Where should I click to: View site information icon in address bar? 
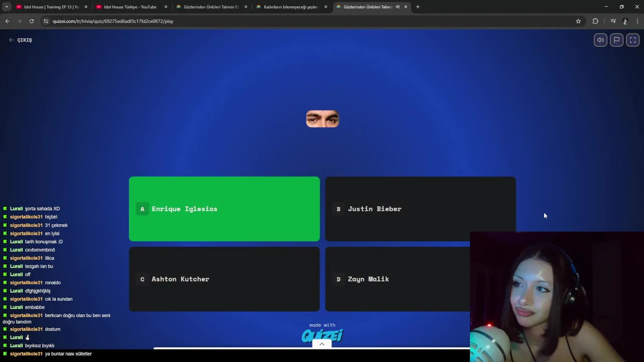pos(46,21)
